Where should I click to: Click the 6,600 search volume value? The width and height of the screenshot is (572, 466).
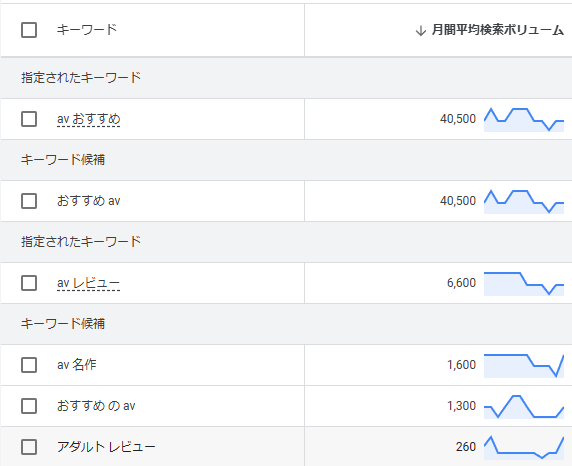461,283
